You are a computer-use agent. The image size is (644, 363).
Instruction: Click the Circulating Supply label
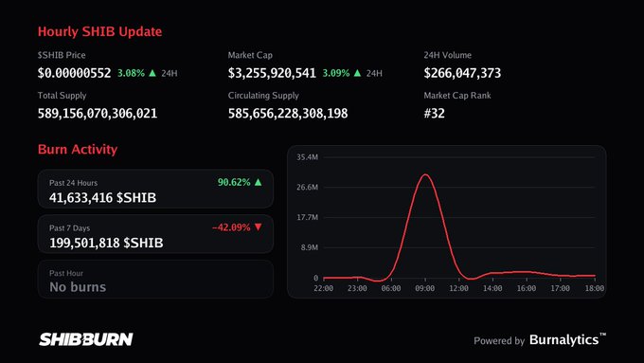tap(263, 96)
